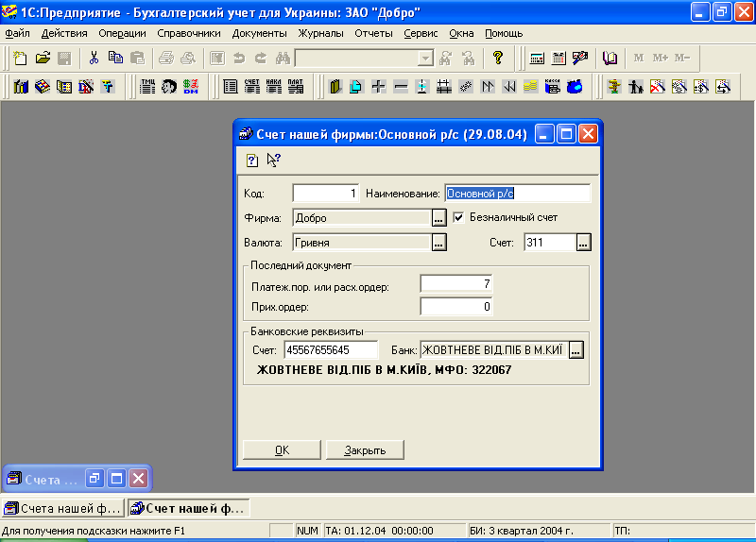This screenshot has height=542, width=756.
Task: Open the Справочники menu
Action: 188,33
